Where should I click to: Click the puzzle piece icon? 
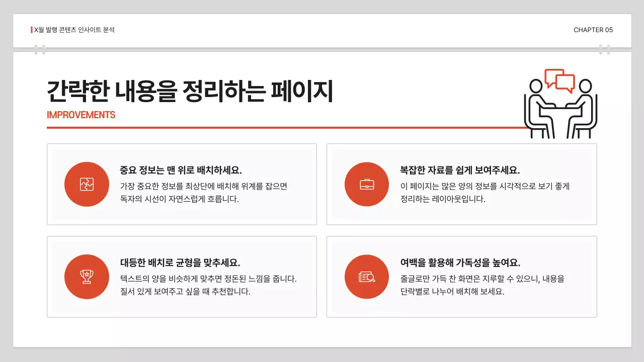click(87, 184)
